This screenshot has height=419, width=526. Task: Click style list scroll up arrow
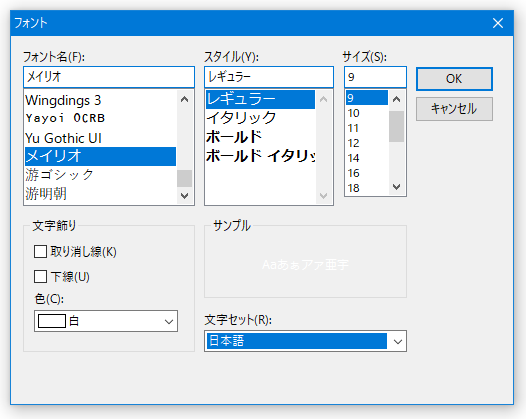[x=324, y=99]
